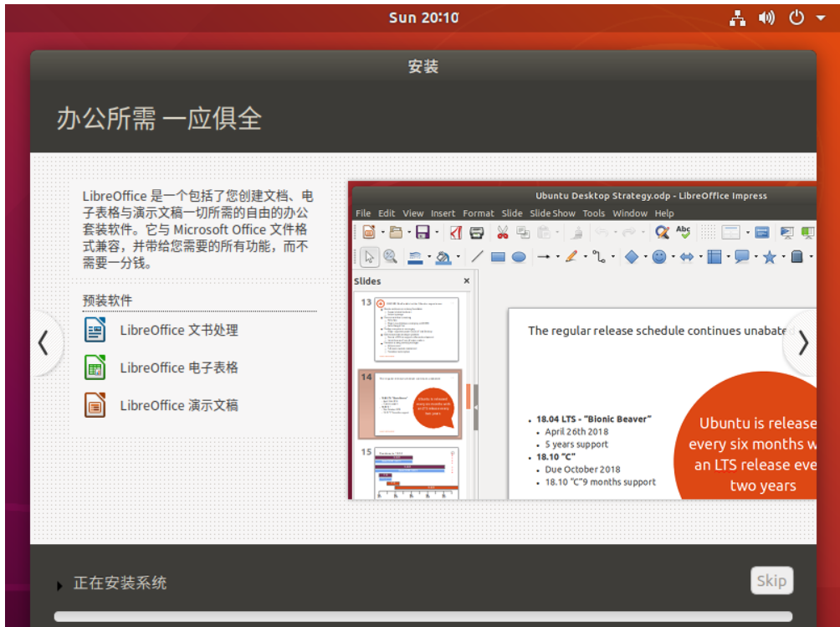Click the LibreOffice 电子表格 Calc icon
Screen dimensions: 840x627
pos(95,367)
